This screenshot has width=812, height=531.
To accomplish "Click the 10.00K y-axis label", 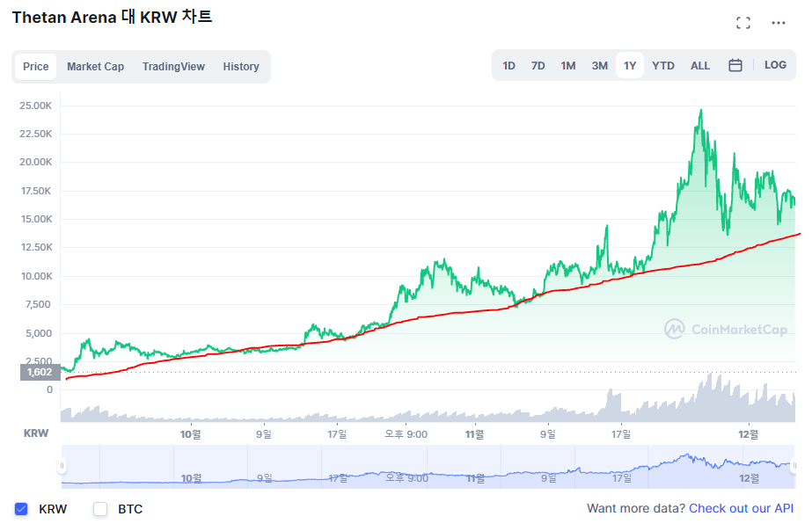I will click(x=36, y=276).
